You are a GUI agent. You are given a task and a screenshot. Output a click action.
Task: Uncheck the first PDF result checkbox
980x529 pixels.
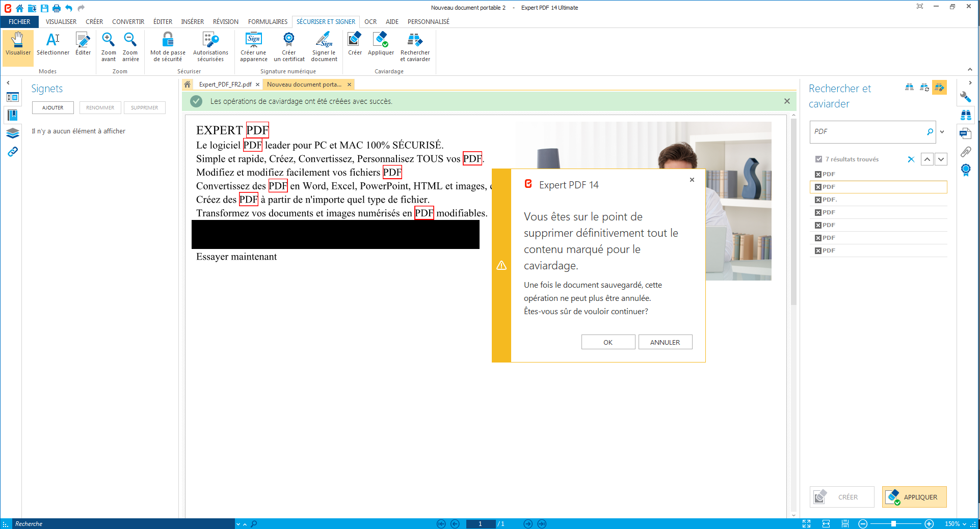pyautogui.click(x=818, y=174)
